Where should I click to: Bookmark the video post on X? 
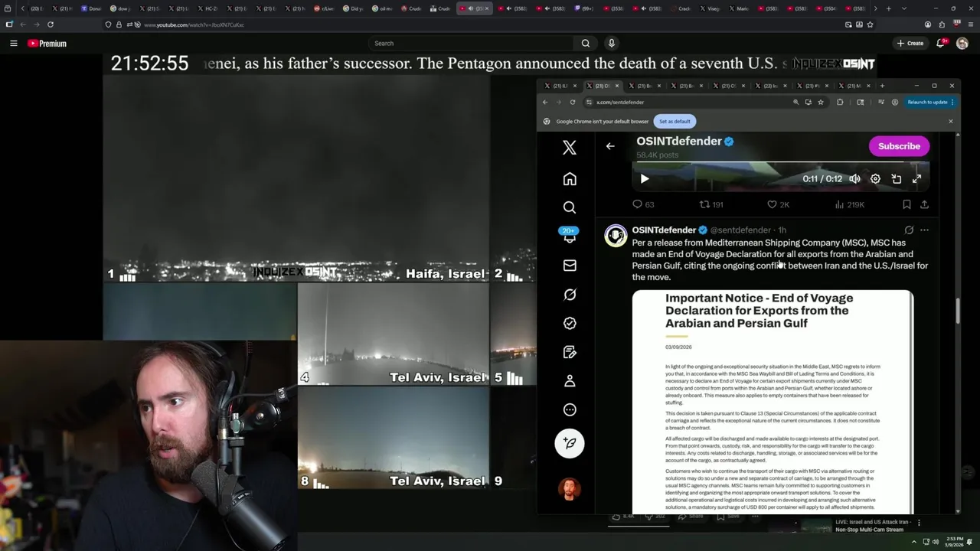(906, 204)
